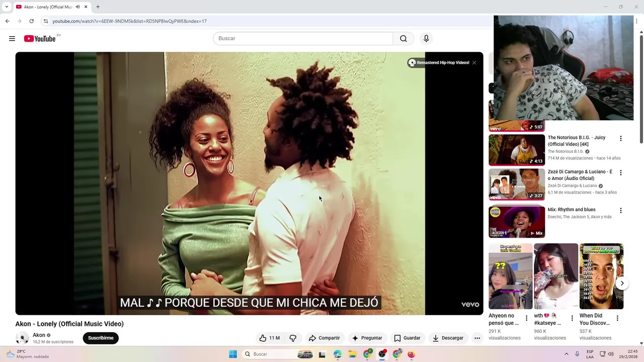Open the Remastered Hip-Hop Videos card
This screenshot has height=362, width=644.
pyautogui.click(x=439, y=63)
